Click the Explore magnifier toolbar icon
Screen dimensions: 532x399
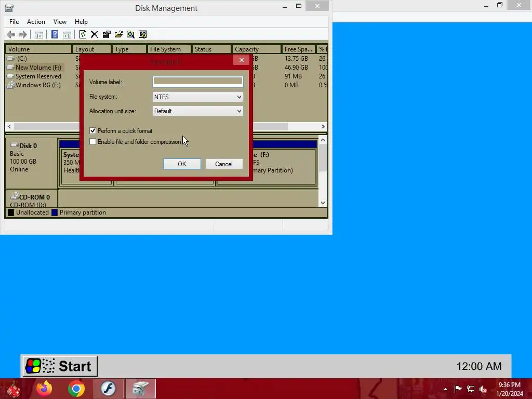point(130,34)
